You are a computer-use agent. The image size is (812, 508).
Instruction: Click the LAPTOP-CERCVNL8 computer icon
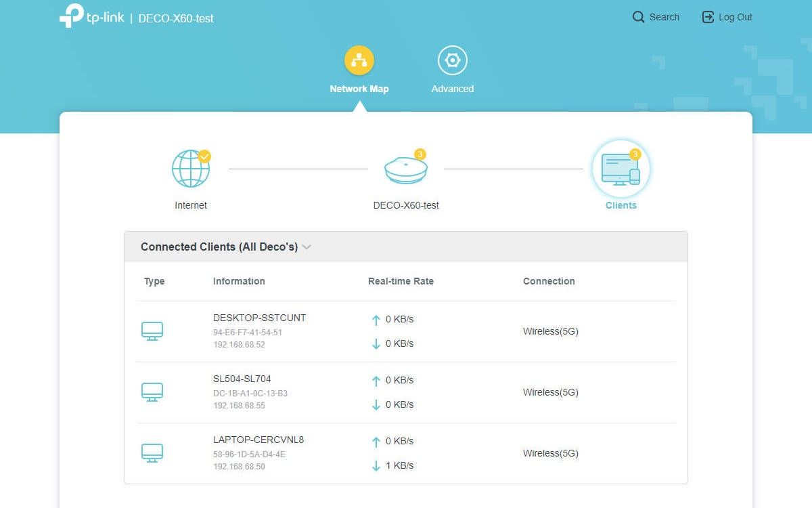(x=152, y=453)
